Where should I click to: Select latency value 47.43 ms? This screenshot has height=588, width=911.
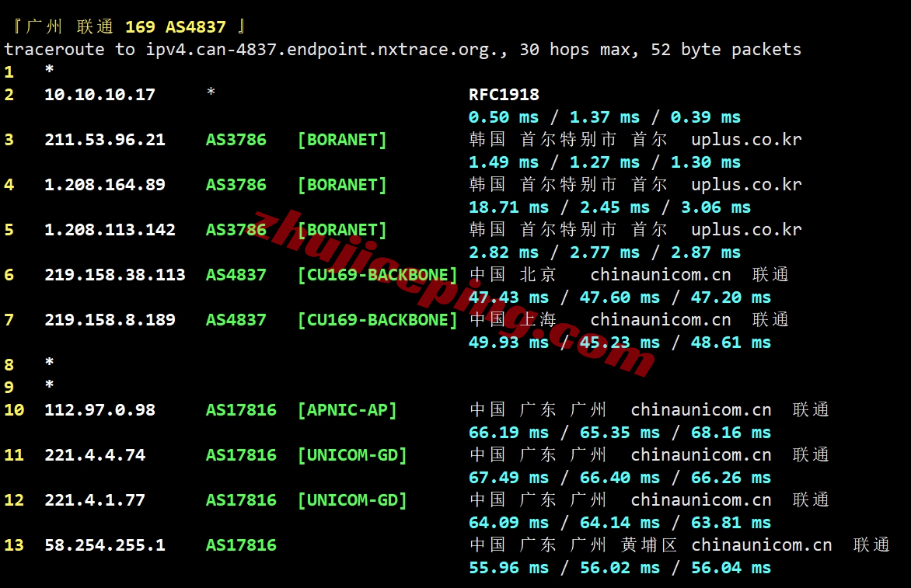[508, 297]
